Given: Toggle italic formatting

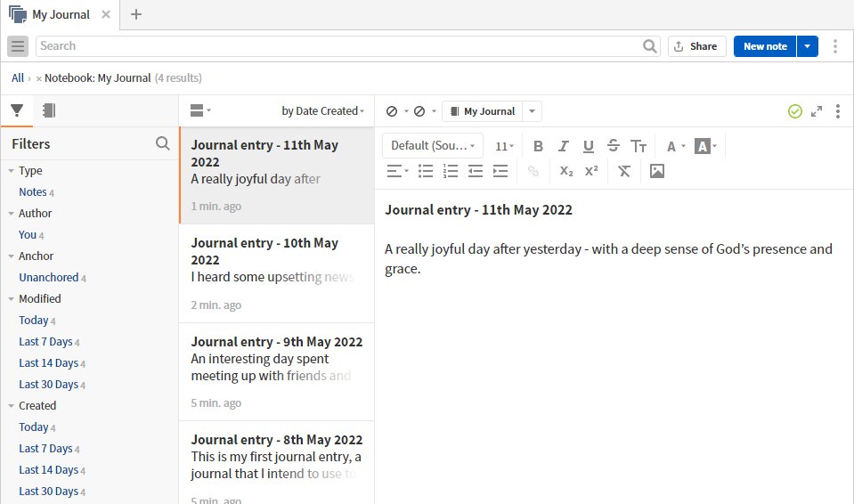Looking at the screenshot, I should [563, 146].
